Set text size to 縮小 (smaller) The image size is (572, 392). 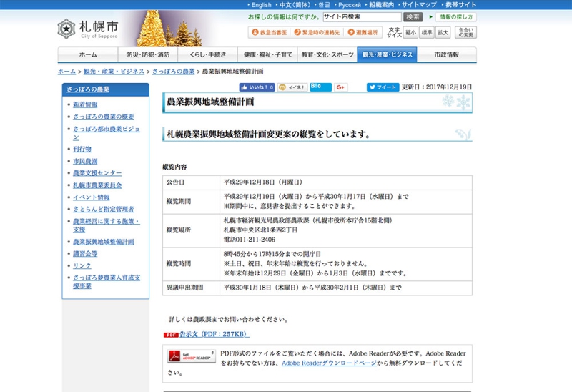(x=410, y=33)
